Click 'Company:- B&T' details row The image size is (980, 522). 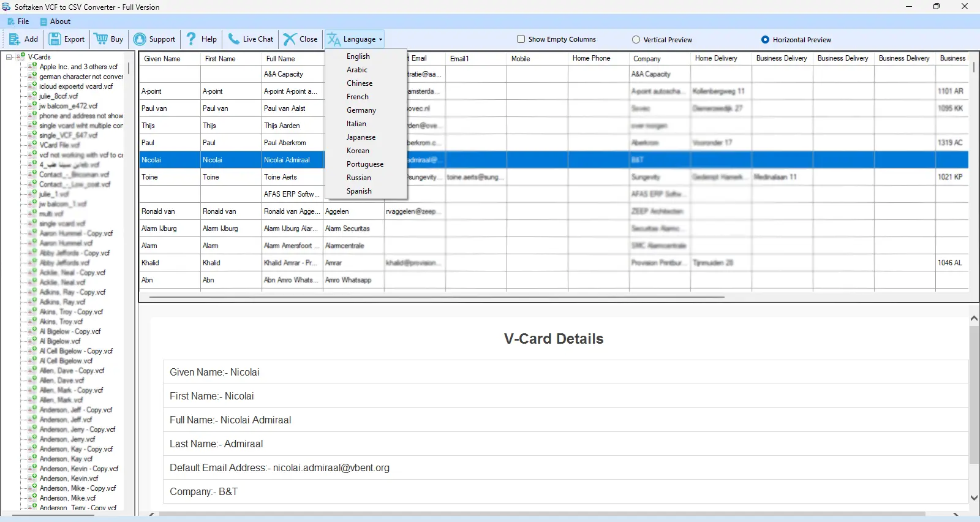pyautogui.click(x=565, y=491)
